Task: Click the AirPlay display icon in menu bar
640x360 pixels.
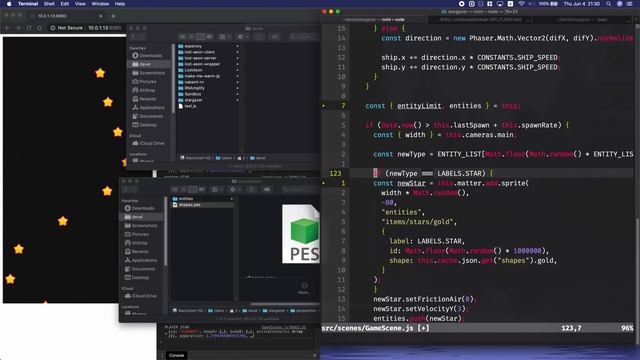Action: coord(500,4)
